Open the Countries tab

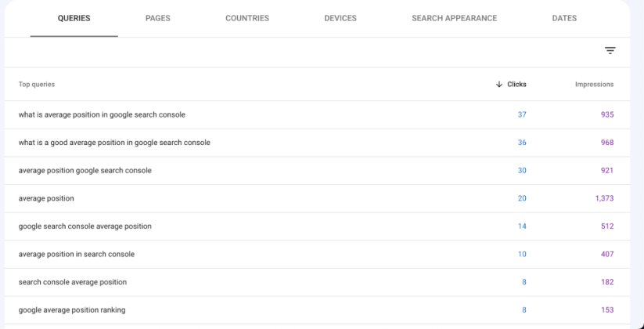[x=247, y=18]
